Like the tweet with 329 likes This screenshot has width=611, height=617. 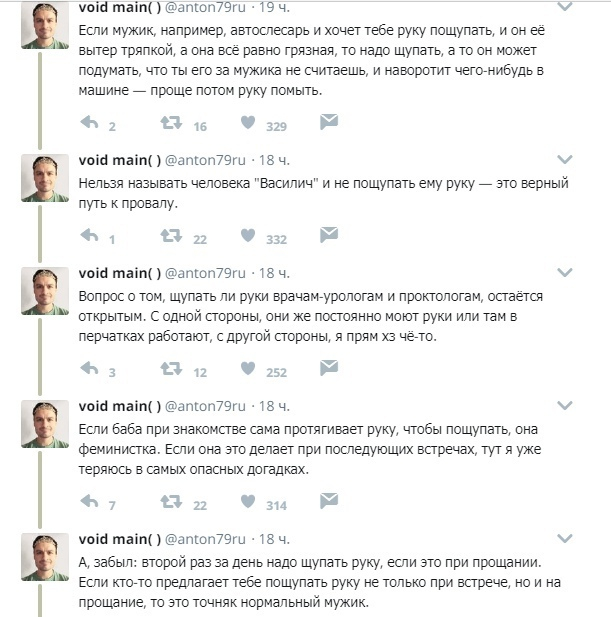[x=247, y=124]
